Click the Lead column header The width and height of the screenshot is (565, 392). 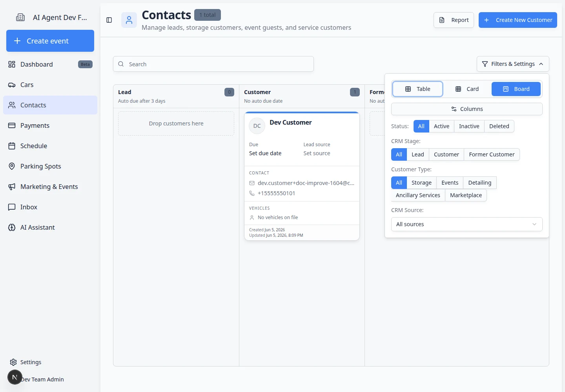point(176,96)
